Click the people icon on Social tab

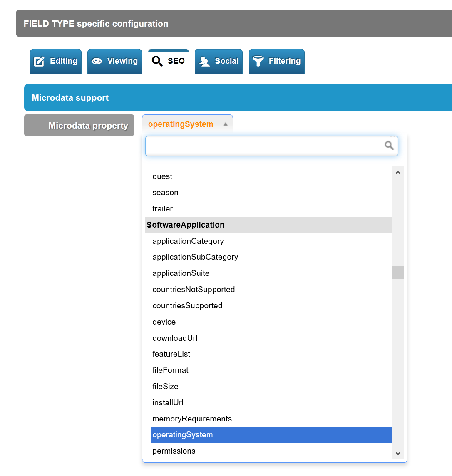point(204,62)
